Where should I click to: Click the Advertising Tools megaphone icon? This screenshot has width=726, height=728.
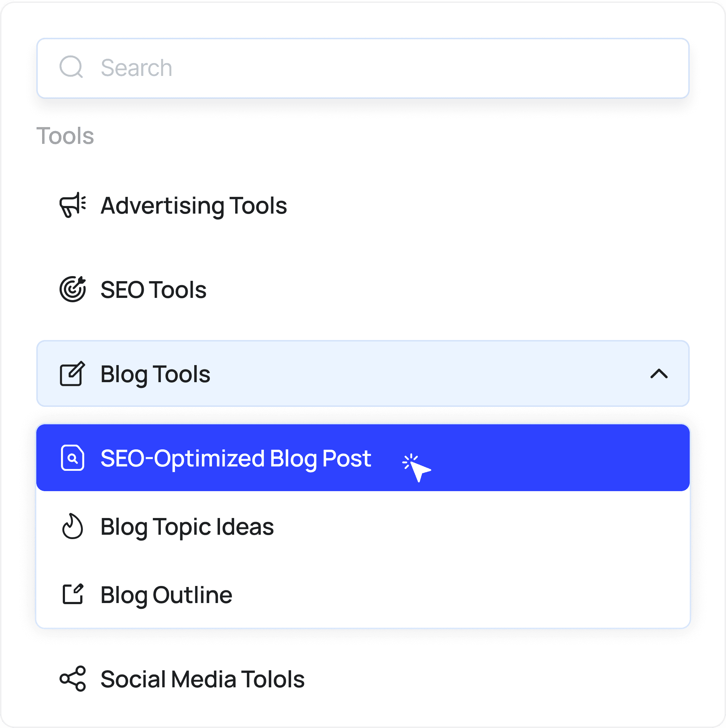73,205
